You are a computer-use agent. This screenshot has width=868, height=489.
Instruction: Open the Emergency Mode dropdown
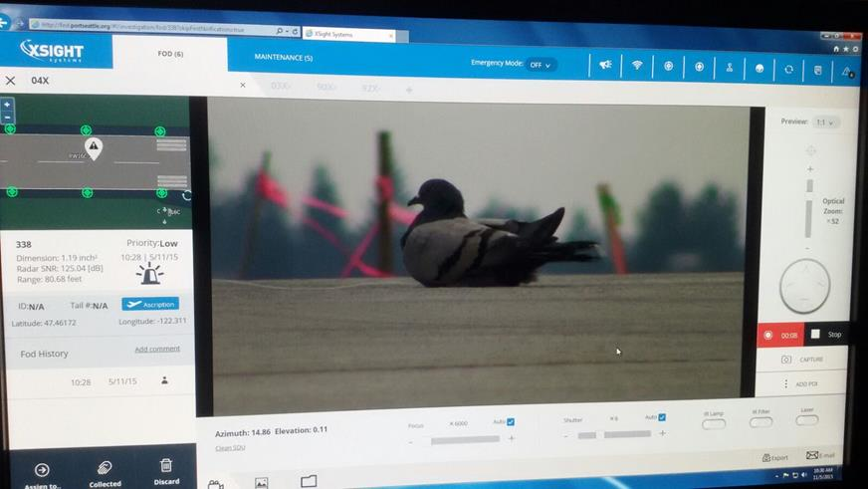pos(542,65)
